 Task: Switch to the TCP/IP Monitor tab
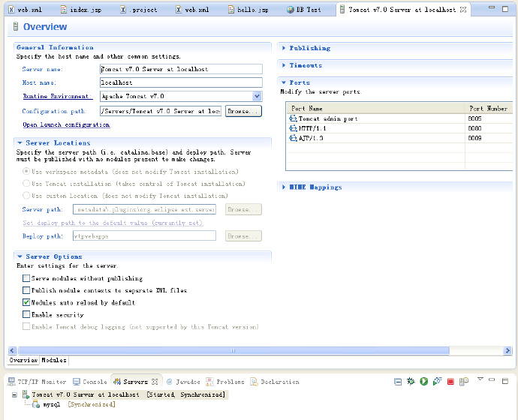[37, 382]
